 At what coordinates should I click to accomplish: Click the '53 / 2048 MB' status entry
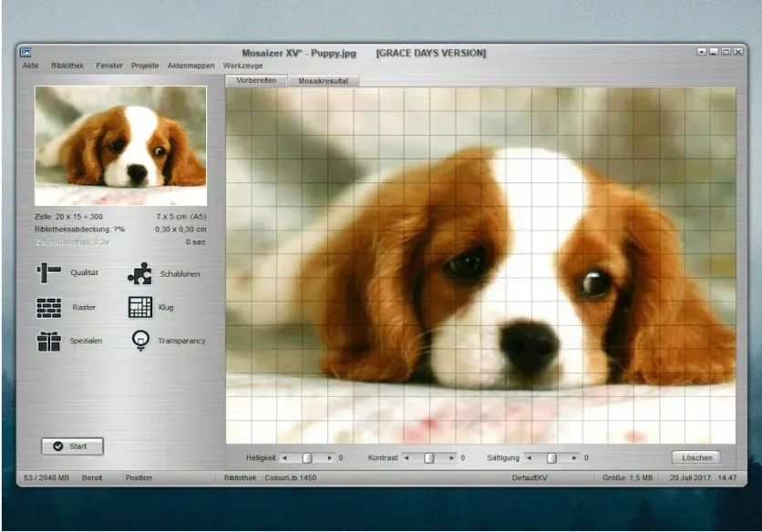[46, 478]
